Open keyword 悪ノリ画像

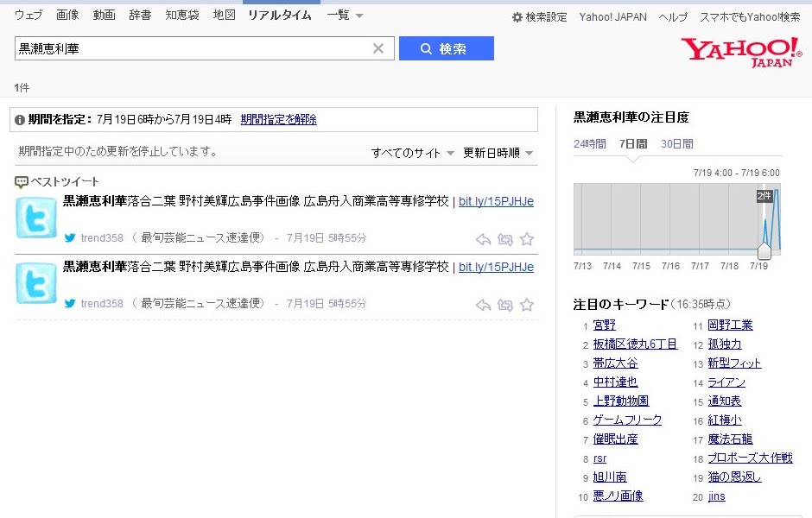[x=618, y=496]
